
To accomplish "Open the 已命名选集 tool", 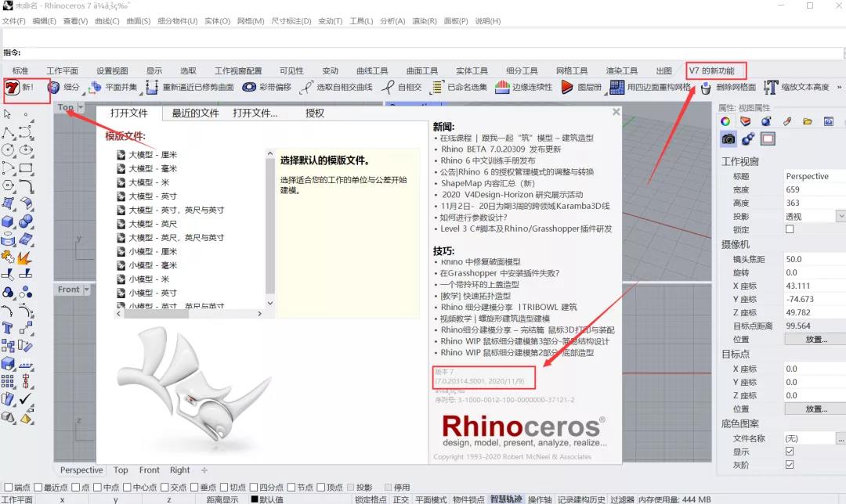I will (437, 87).
